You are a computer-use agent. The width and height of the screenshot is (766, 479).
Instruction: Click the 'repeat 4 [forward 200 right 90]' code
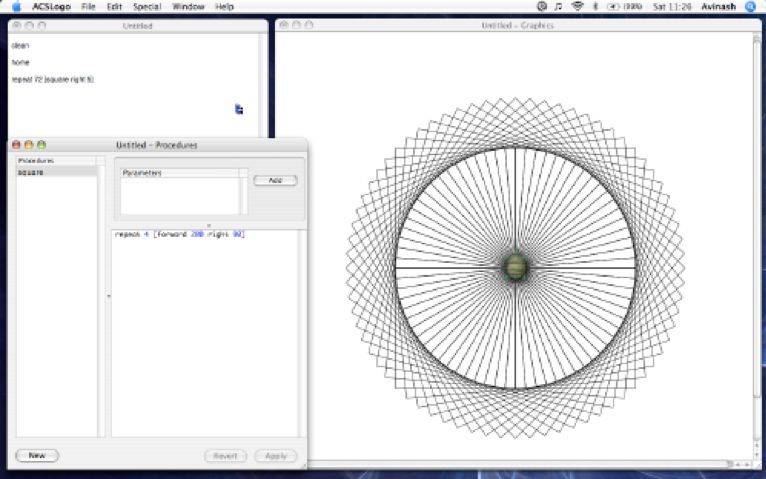pos(180,234)
